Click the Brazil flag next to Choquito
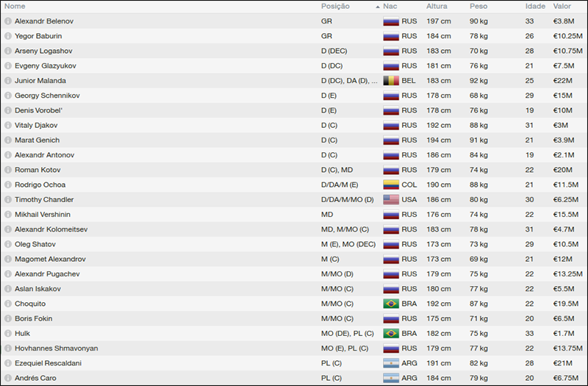The image size is (588, 386). 391,304
